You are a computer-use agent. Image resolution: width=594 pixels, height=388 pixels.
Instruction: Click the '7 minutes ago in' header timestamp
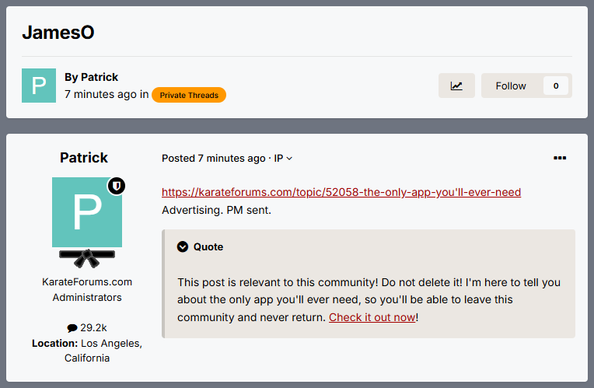pos(106,94)
